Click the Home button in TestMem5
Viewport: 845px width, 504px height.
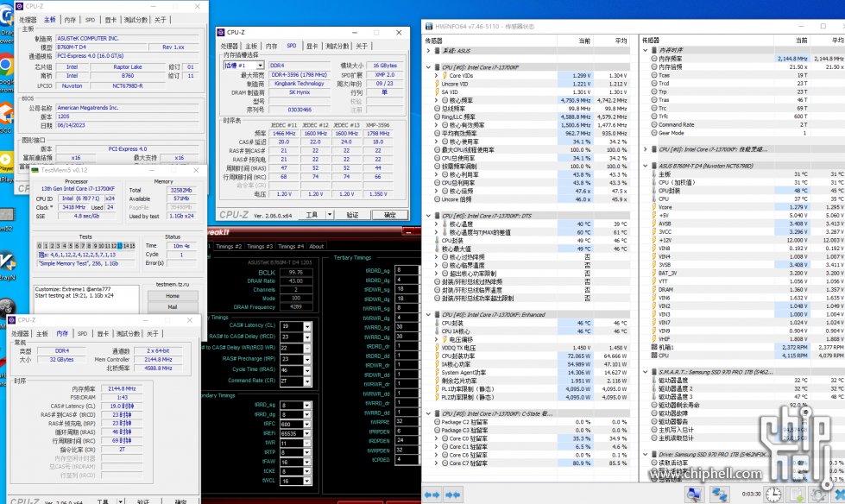[173, 296]
